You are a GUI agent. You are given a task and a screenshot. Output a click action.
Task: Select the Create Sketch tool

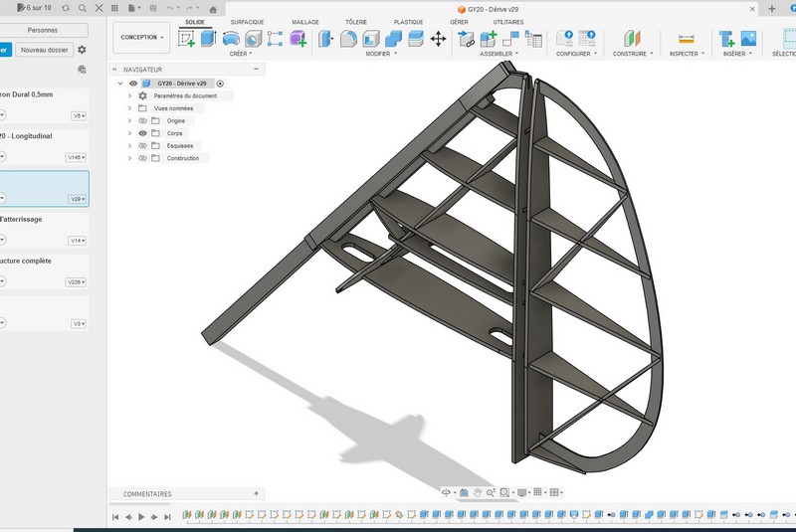186,39
